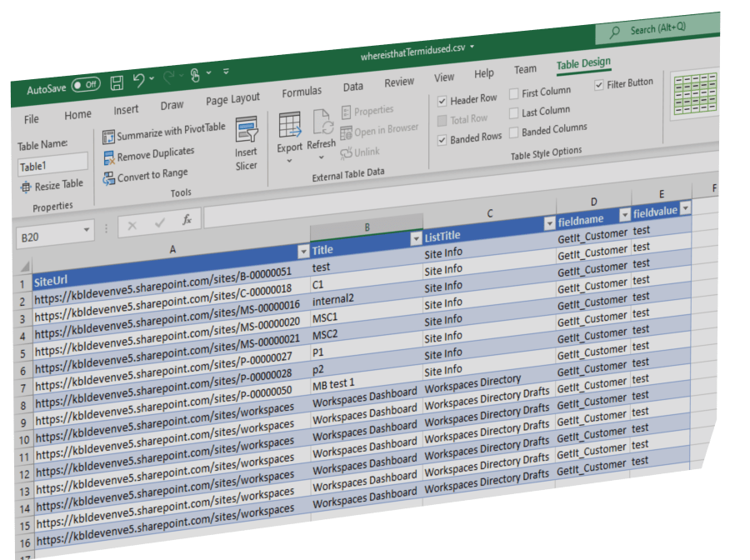Select Summarize with PivotTable
Screen dimensions: 750x560
pyautogui.click(x=153, y=135)
